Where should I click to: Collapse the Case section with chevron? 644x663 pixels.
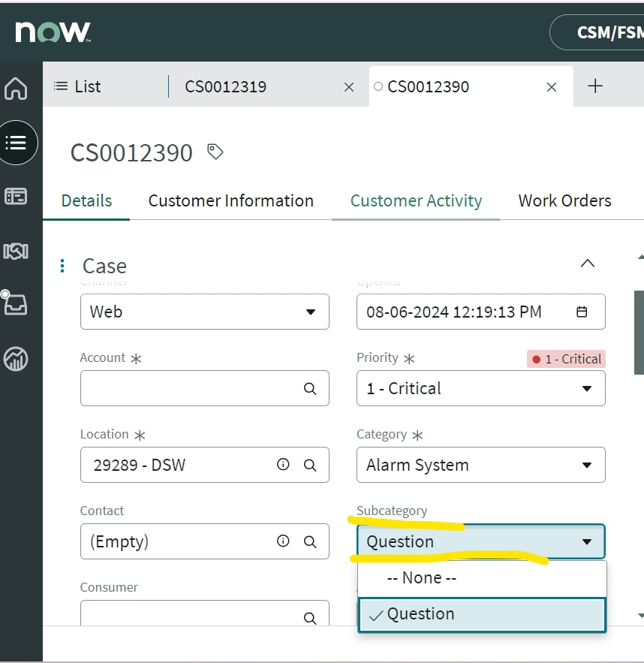[x=588, y=264]
